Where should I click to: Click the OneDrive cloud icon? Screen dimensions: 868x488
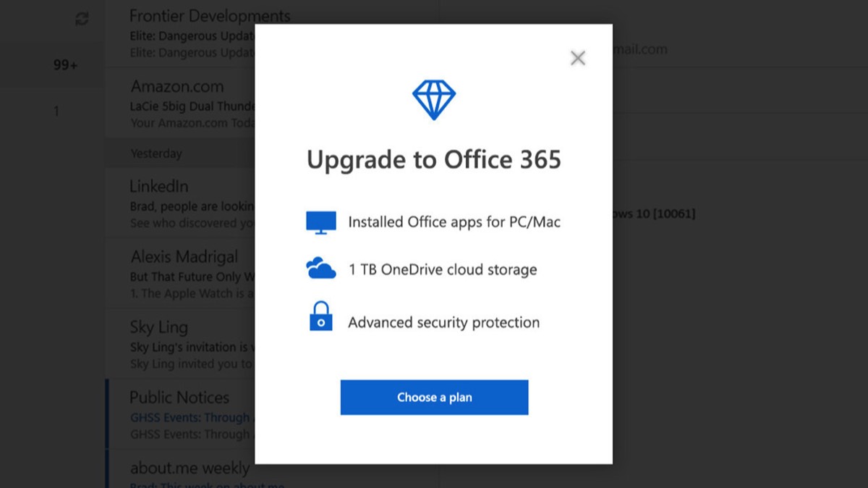click(321, 269)
